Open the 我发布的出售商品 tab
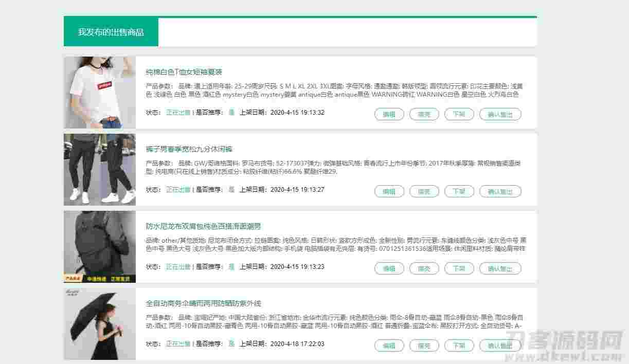629x364 pixels. [x=111, y=32]
